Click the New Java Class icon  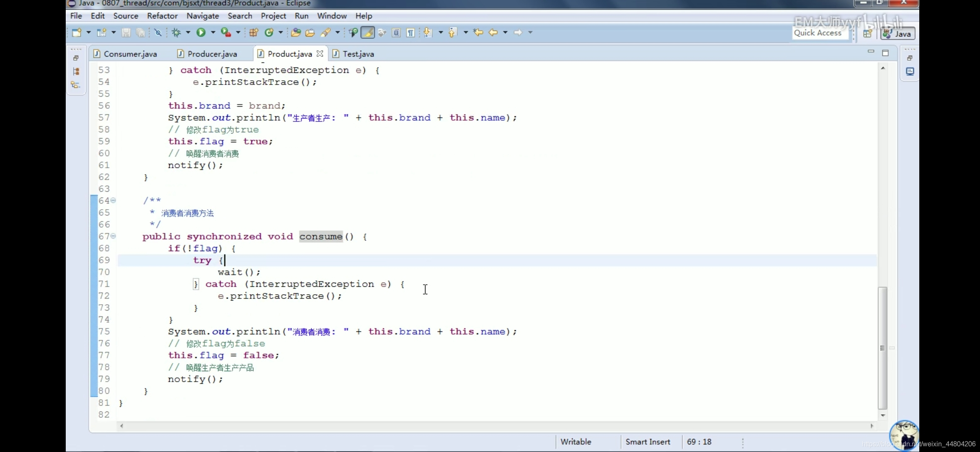[269, 33]
